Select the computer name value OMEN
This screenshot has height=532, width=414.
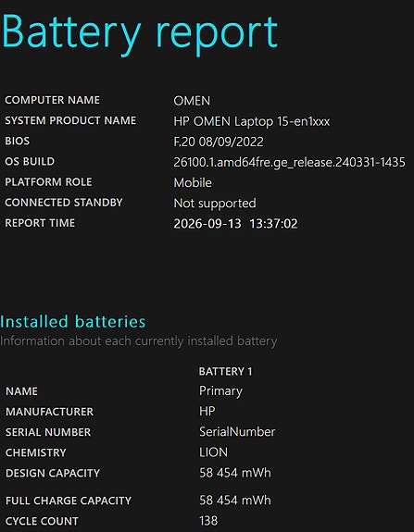click(x=192, y=101)
